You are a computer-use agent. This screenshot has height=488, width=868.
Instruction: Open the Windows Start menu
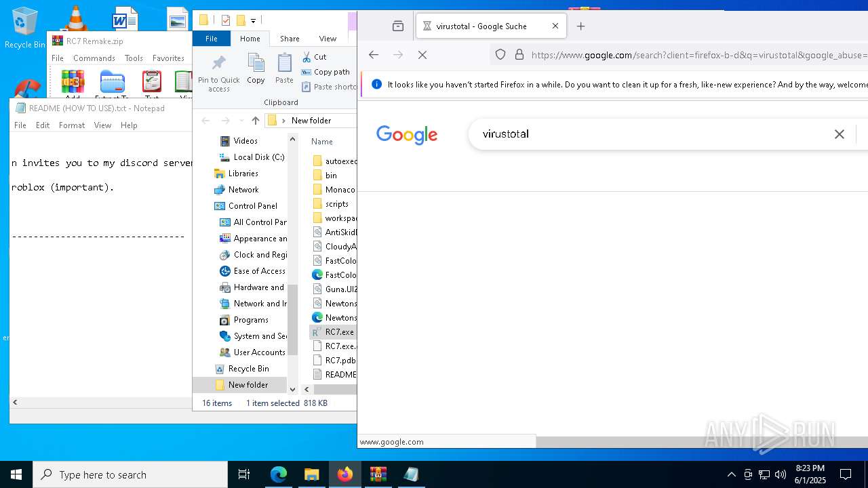tap(16, 474)
